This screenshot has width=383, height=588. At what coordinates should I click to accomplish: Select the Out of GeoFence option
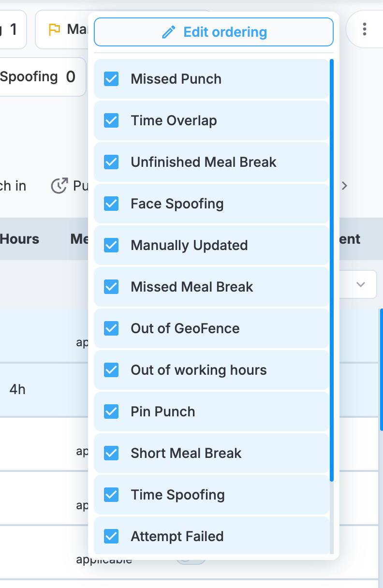pyautogui.click(x=212, y=328)
